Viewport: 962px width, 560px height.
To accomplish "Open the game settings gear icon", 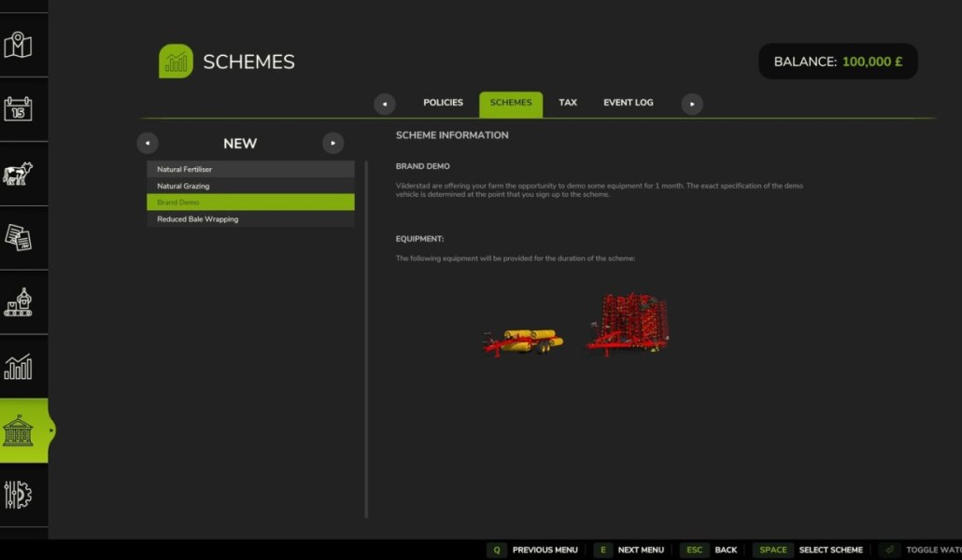I will point(18,495).
